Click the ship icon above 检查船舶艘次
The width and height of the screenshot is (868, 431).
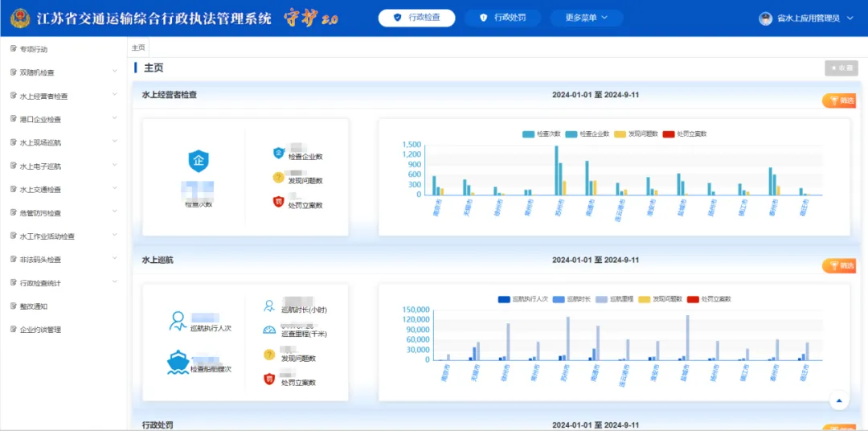(x=182, y=363)
